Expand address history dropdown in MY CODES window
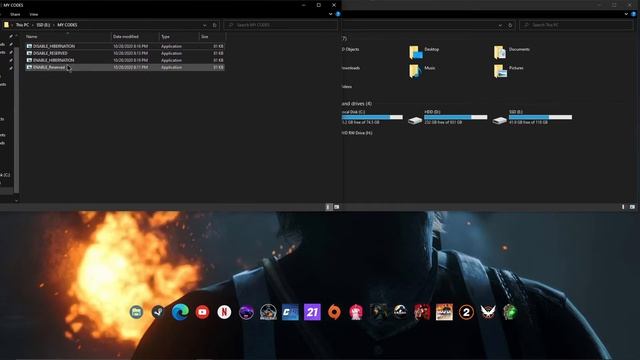Screen dimensions: 640x360 click(x=204, y=25)
